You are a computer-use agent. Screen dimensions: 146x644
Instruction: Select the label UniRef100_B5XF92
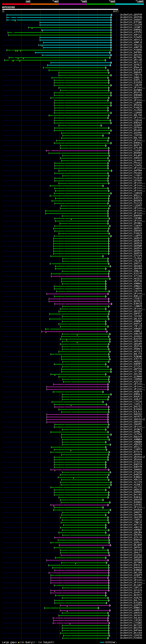pyautogui.click(x=131, y=93)
